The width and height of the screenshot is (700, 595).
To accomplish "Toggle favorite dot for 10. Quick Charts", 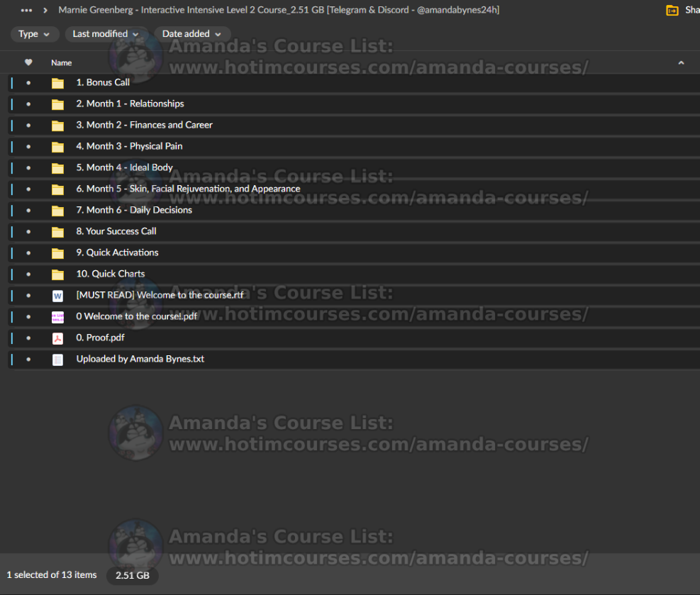I will (x=28, y=274).
